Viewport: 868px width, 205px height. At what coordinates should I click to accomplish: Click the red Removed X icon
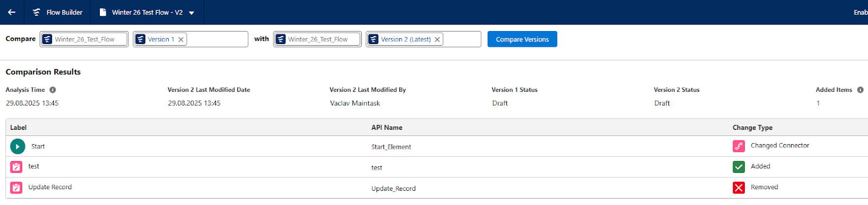[739, 188]
